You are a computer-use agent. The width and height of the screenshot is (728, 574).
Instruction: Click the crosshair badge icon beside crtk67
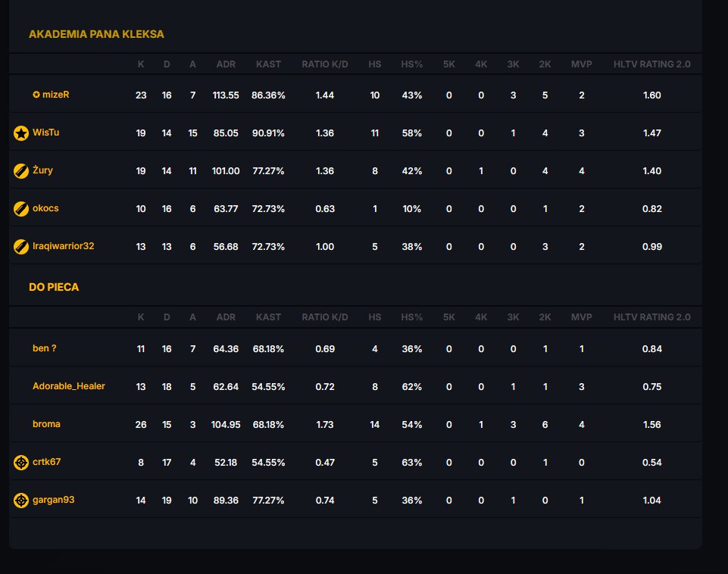pyautogui.click(x=21, y=463)
